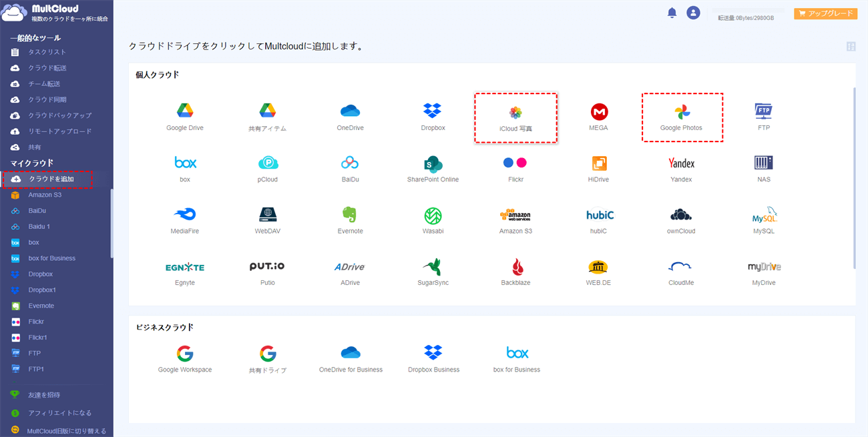Pick the MediaFire cloud
The image size is (868, 437).
[x=185, y=220]
